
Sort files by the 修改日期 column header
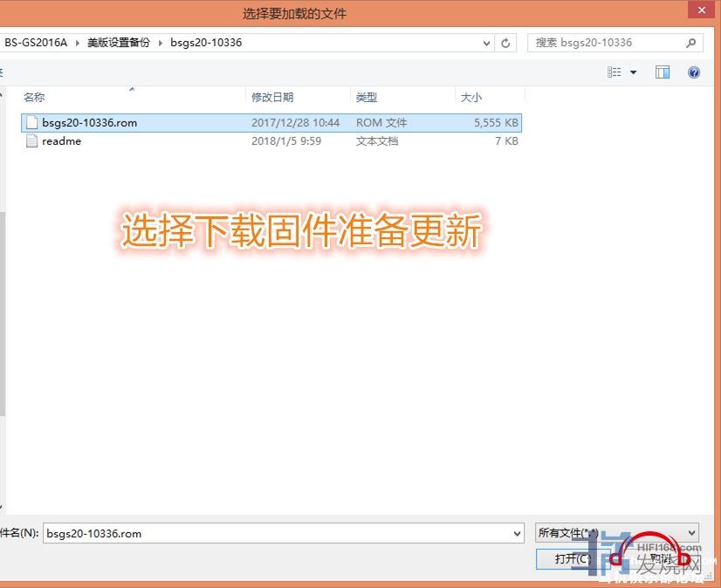click(272, 98)
